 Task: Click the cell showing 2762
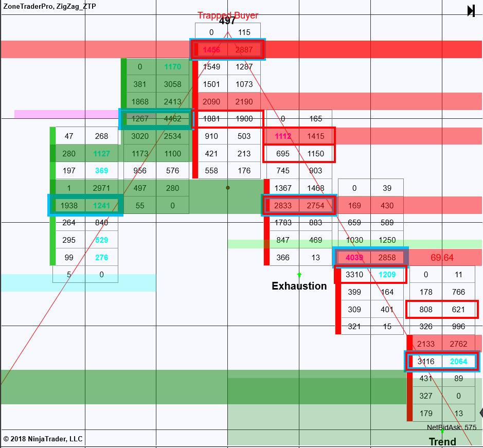click(x=458, y=344)
